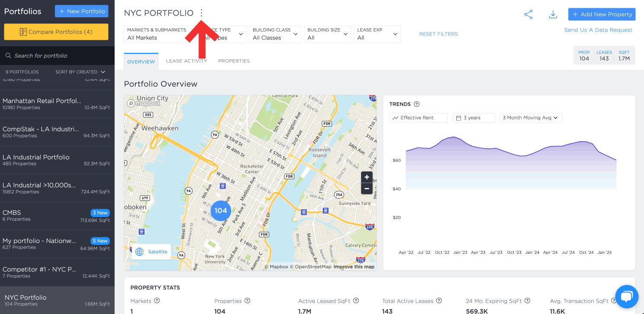This screenshot has width=644, height=314.
Task: Select LA Industrial >10,000s portfolio
Action: [x=57, y=188]
